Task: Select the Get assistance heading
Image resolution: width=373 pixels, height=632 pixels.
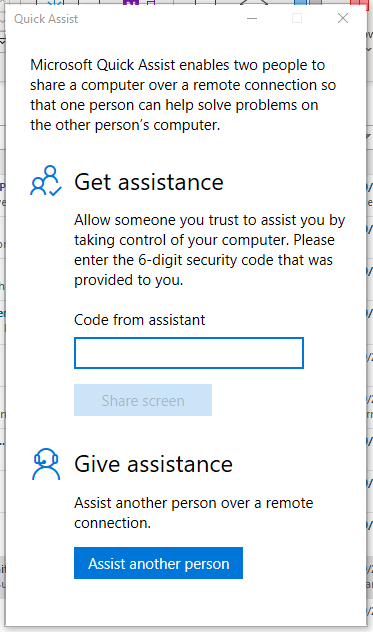Action: tap(149, 182)
